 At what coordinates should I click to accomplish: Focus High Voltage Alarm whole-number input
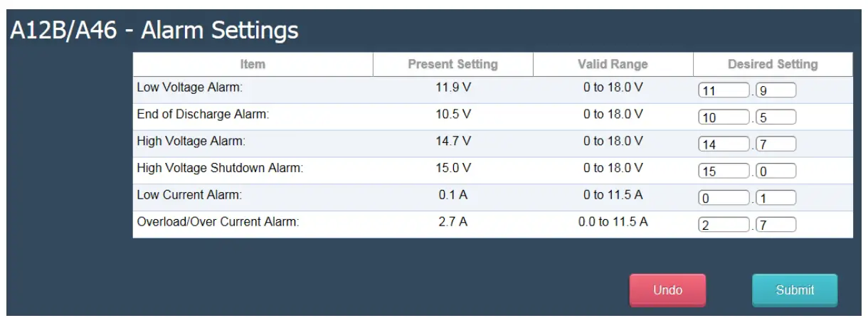[x=724, y=145]
